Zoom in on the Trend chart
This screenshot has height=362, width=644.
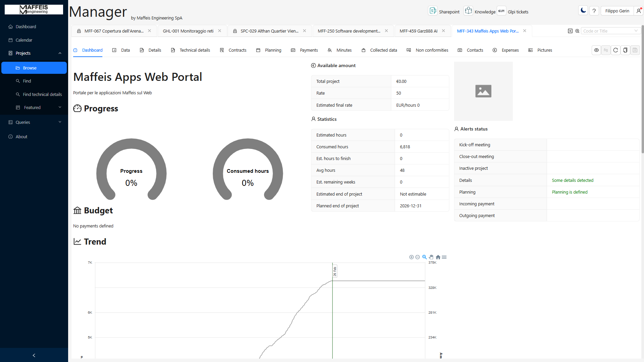pos(411,257)
